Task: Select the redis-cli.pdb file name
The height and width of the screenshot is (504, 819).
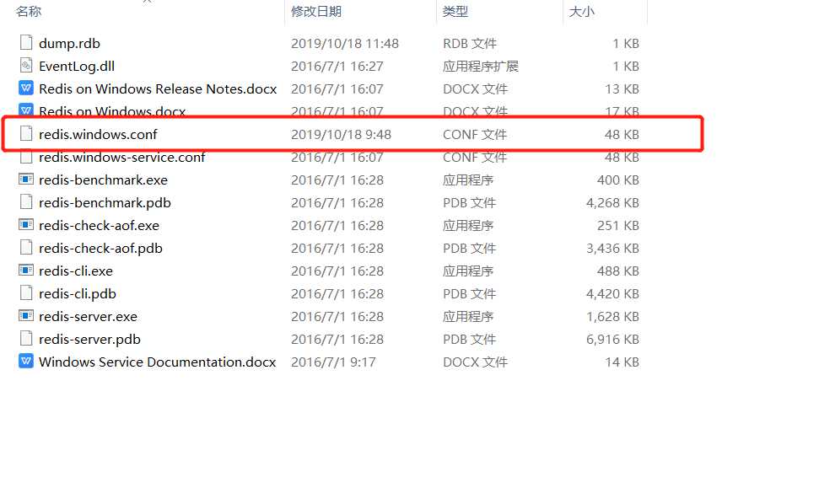Action: (78, 294)
